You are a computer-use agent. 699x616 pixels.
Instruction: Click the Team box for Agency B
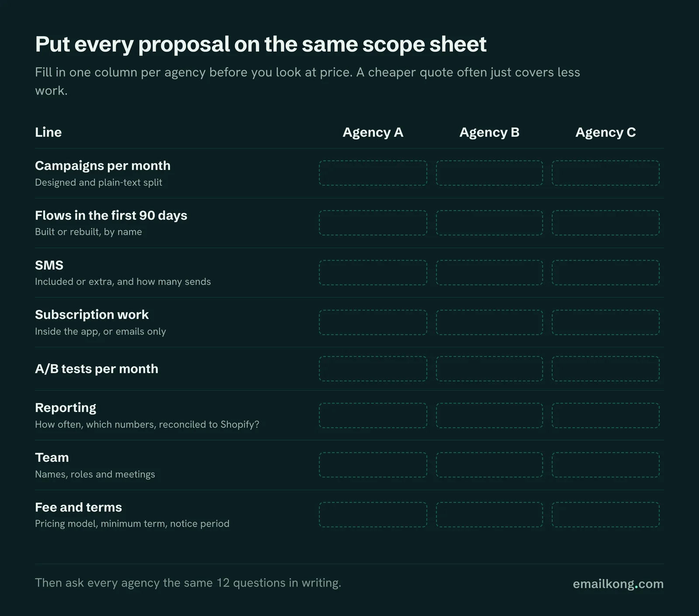click(489, 465)
